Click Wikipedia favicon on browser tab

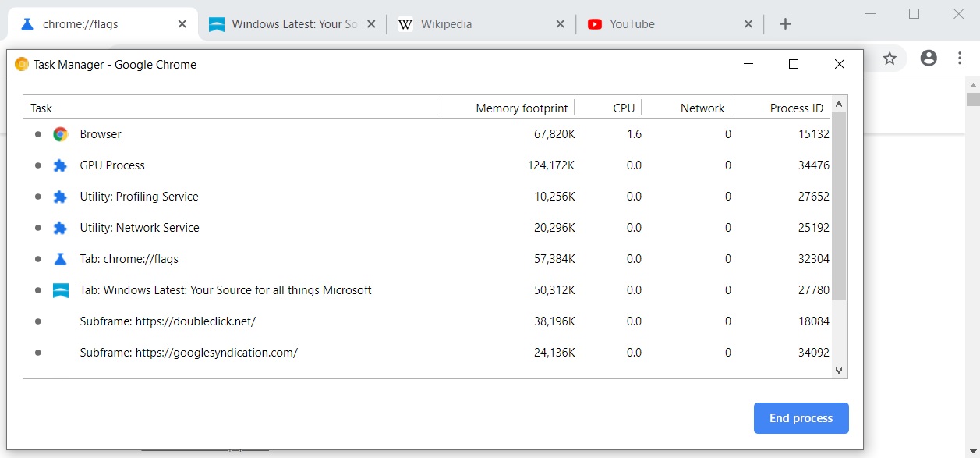[405, 24]
